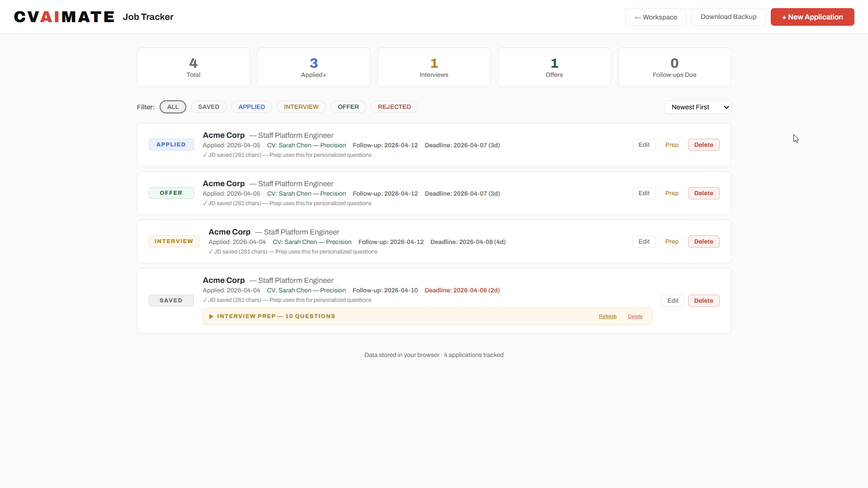Filter by the INTERVIEW status

(x=301, y=107)
